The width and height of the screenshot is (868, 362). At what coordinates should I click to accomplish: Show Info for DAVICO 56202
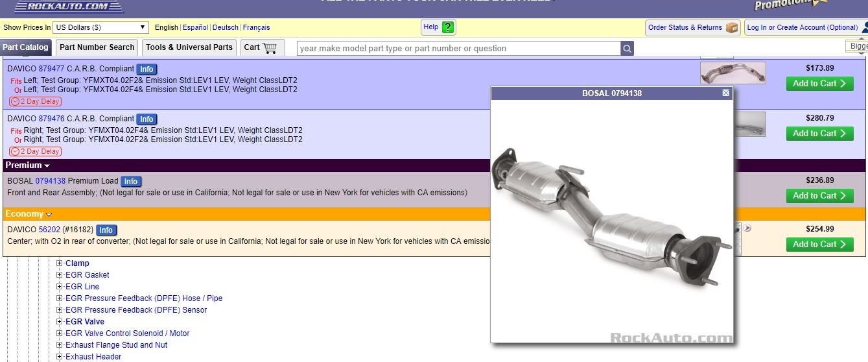point(106,230)
